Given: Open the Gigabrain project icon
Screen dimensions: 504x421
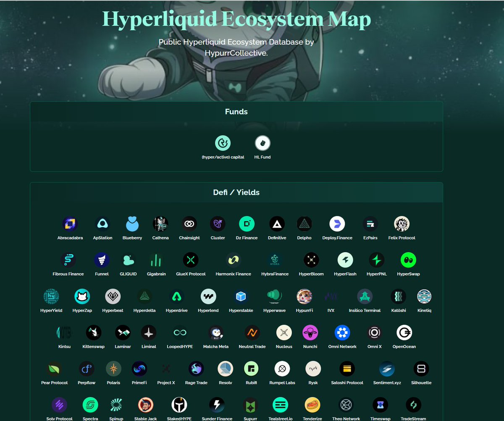Looking at the screenshot, I should click(x=156, y=260).
